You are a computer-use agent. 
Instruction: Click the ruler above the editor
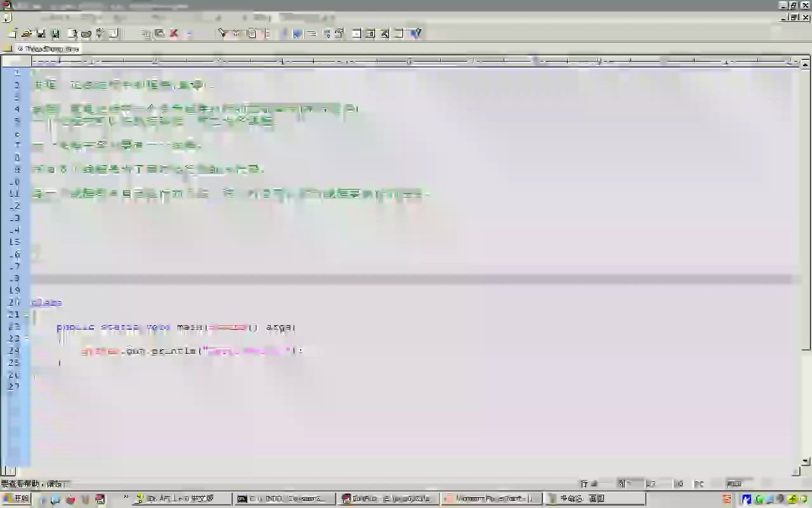[415, 62]
